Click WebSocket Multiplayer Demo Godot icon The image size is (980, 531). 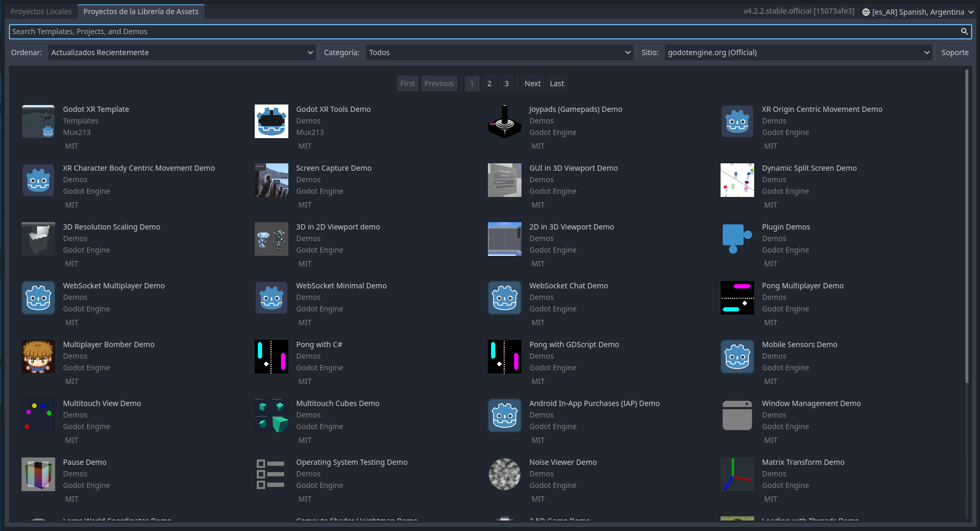click(38, 298)
